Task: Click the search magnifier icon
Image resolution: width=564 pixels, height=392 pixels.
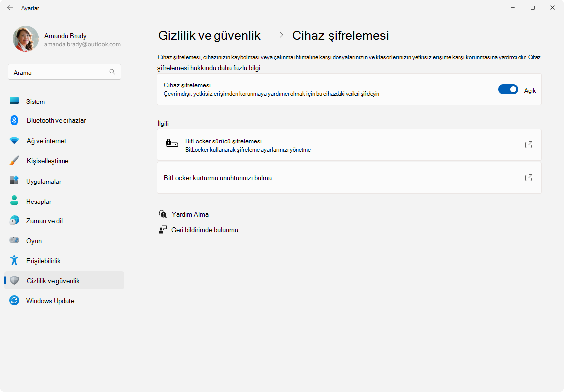Action: tap(112, 72)
